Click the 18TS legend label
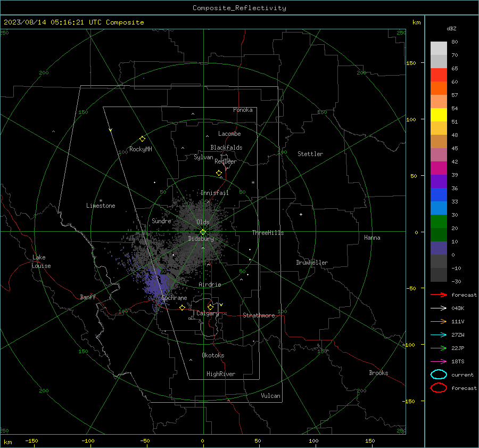The height and width of the screenshot is (448, 479). pos(458,362)
